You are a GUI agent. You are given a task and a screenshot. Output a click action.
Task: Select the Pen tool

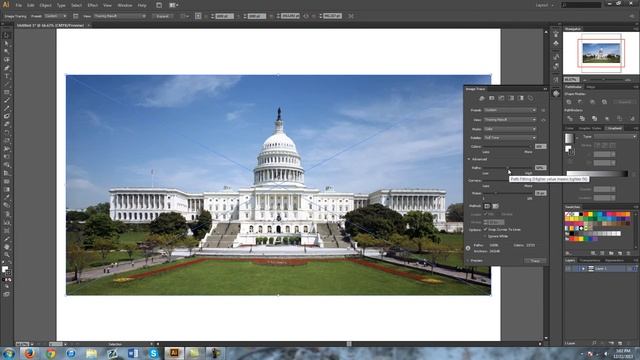tap(7, 68)
